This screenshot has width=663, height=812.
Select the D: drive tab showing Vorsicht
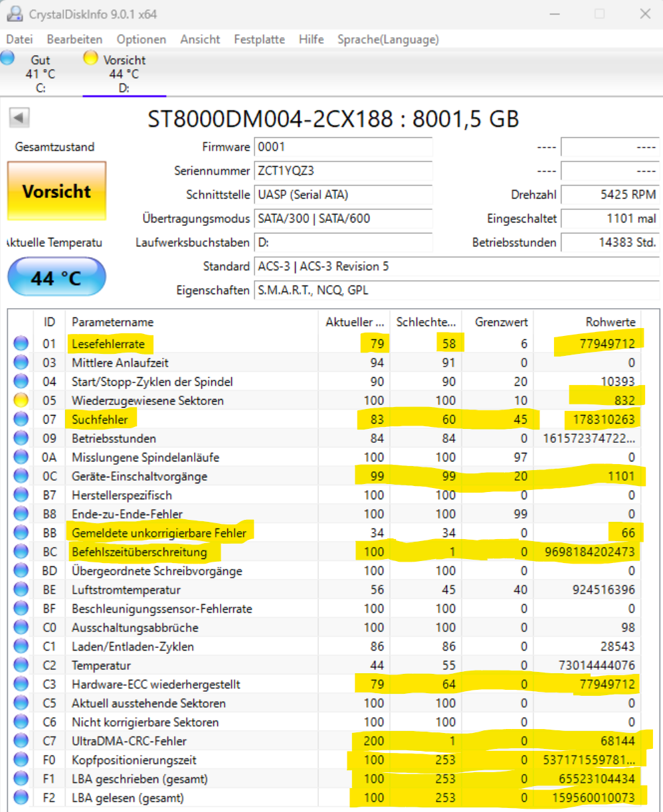coord(124,73)
